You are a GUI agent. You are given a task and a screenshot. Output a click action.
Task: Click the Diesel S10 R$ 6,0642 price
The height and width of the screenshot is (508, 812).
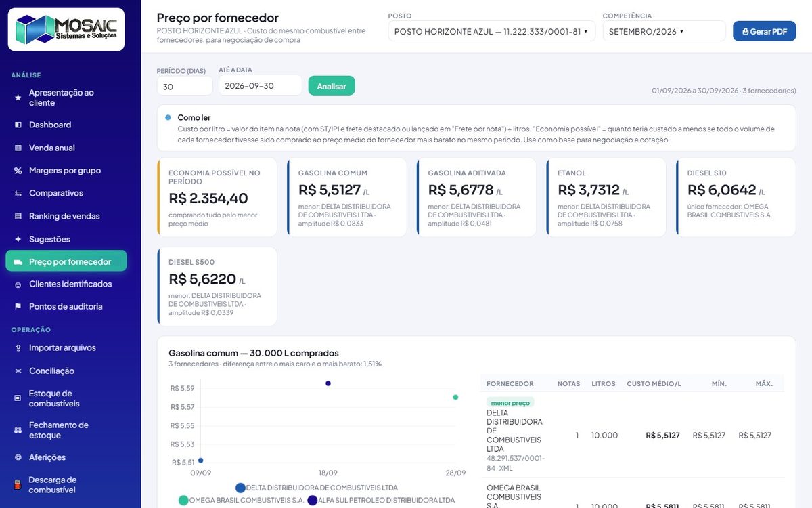point(721,190)
